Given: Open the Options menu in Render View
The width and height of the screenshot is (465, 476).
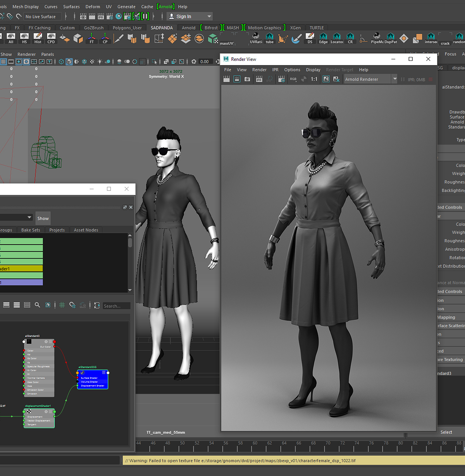Looking at the screenshot, I should (292, 70).
